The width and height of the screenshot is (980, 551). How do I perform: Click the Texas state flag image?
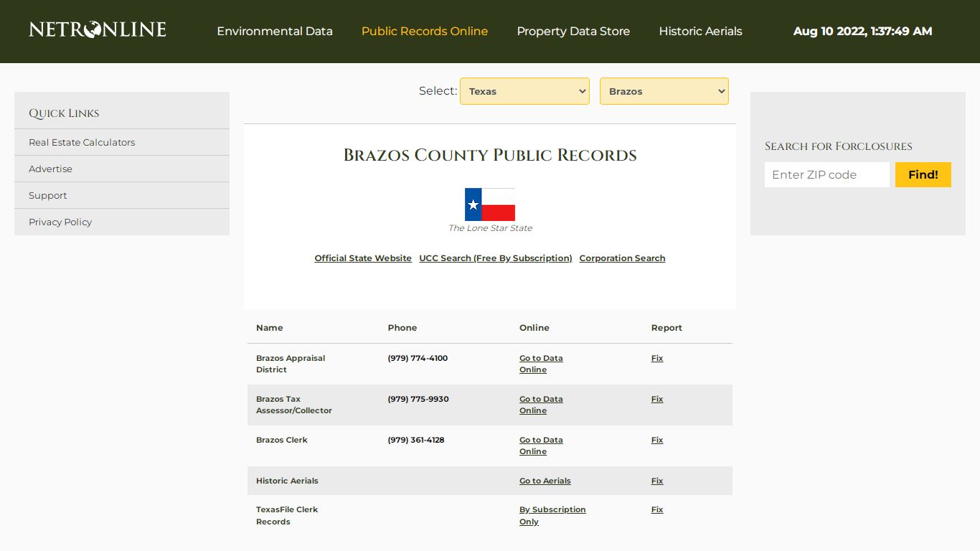click(490, 204)
